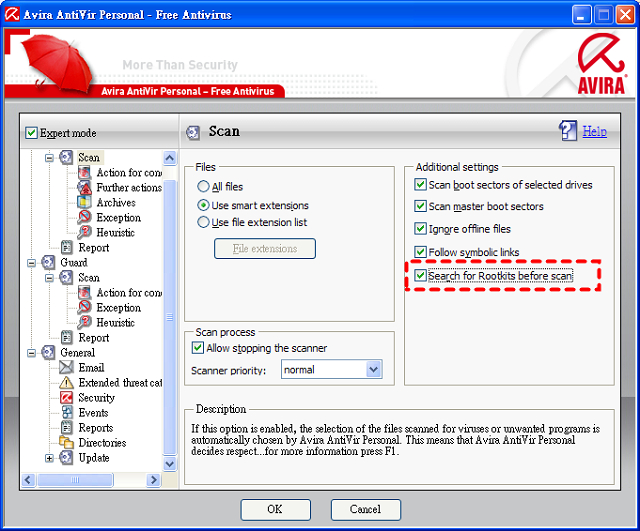The width and height of the screenshot is (640, 531).
Task: Minimize the Avira window
Action: [581, 15]
